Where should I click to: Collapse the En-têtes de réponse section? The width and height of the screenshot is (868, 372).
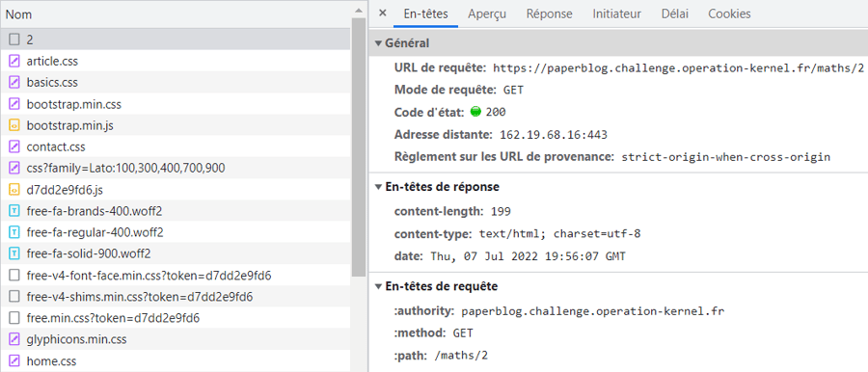coord(379,187)
